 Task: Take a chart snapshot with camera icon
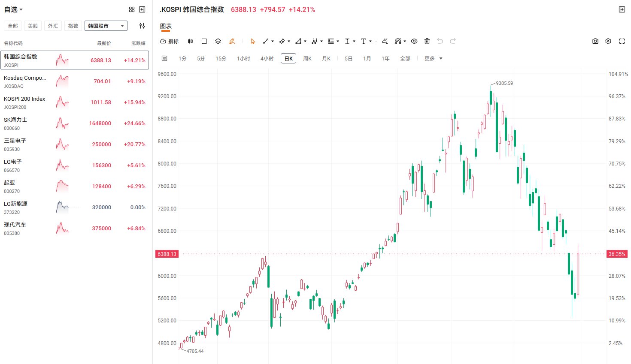[x=595, y=41]
